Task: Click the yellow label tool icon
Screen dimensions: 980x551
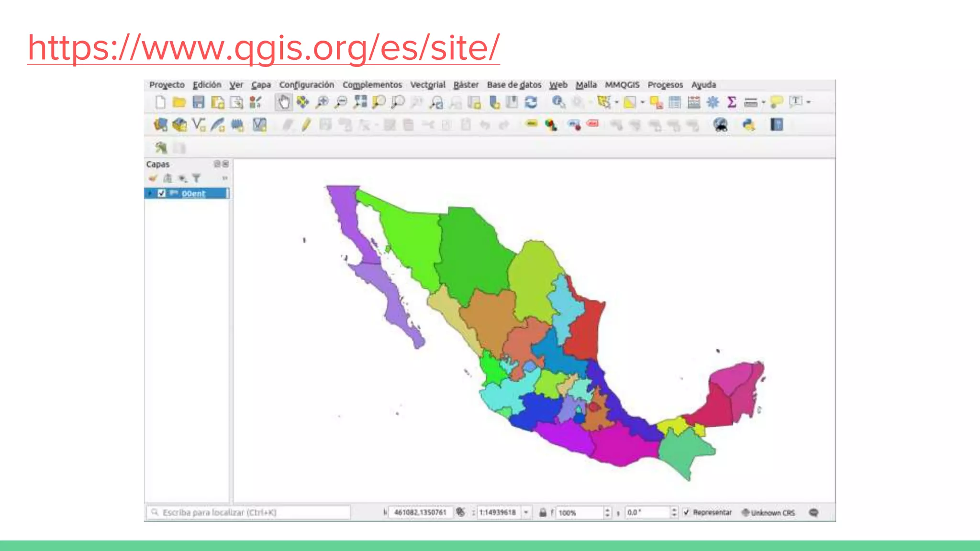Action: pos(531,124)
